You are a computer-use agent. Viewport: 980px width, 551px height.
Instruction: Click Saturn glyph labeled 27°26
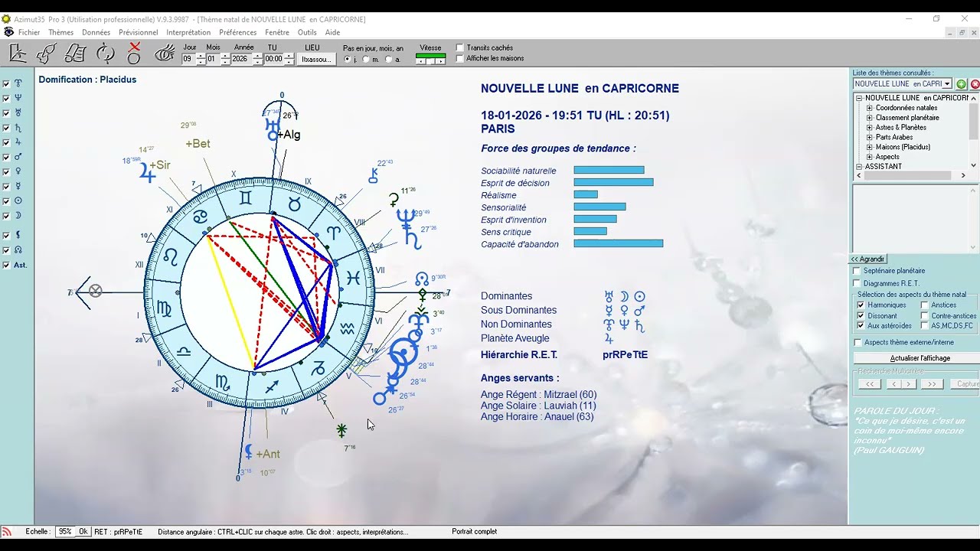pos(413,240)
